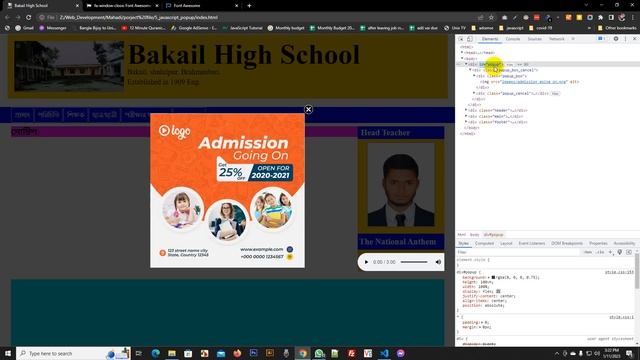The image size is (640, 360).
Task: Open the DOM Breakpoints tab
Action: (567, 243)
